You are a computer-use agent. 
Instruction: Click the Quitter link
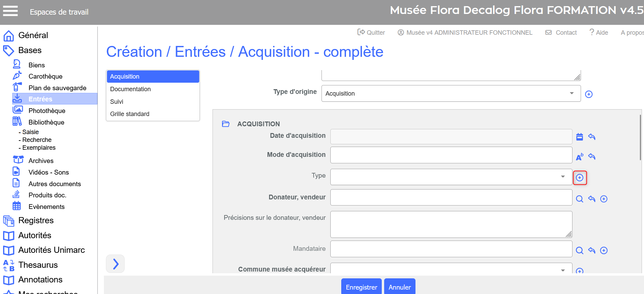pyautogui.click(x=371, y=33)
